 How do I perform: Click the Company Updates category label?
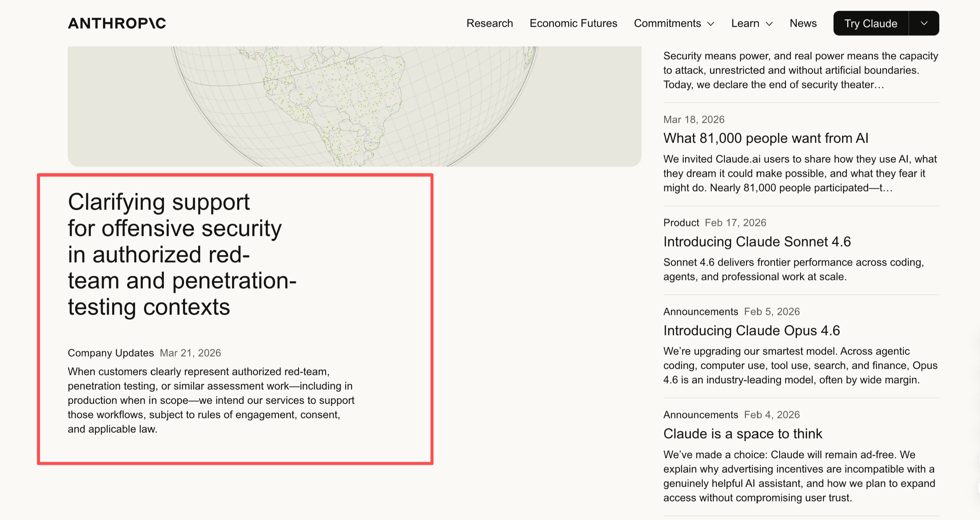[111, 353]
